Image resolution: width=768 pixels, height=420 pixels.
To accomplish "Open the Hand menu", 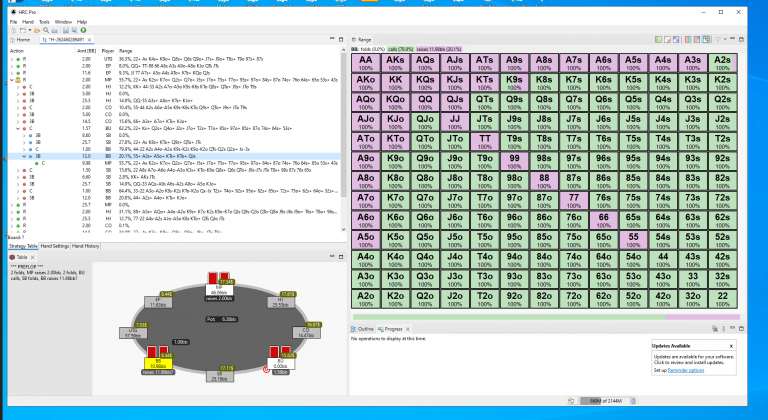I will tap(28, 22).
